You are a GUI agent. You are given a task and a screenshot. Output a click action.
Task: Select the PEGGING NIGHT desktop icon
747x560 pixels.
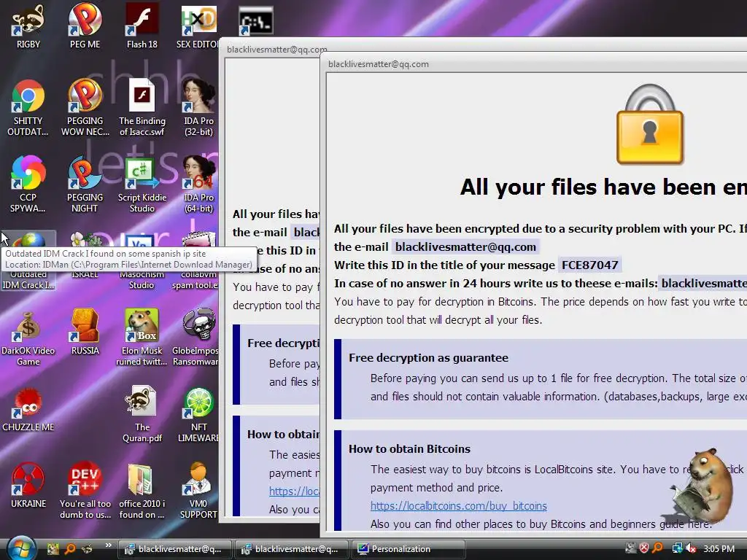pyautogui.click(x=85, y=184)
